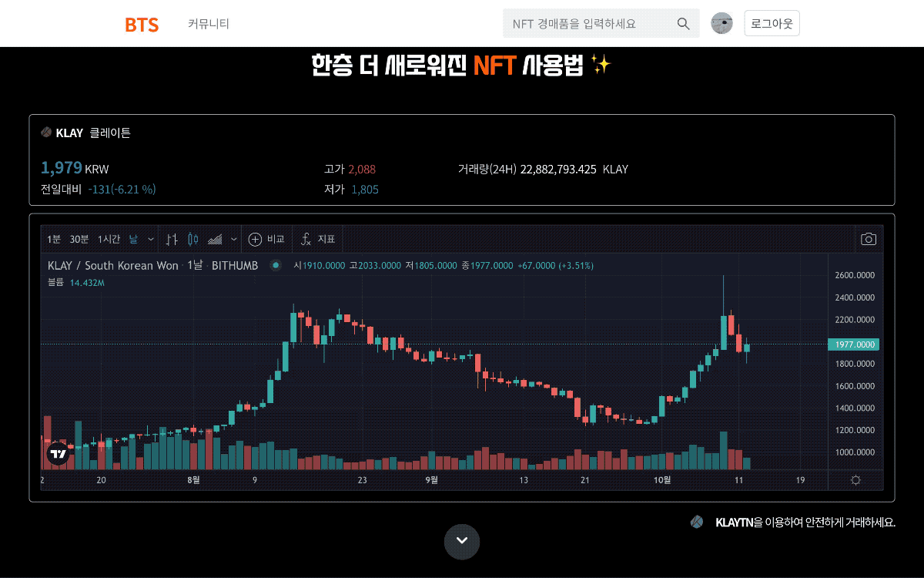Image resolution: width=924 pixels, height=578 pixels.
Task: Click the search magnifier icon
Action: tap(683, 24)
